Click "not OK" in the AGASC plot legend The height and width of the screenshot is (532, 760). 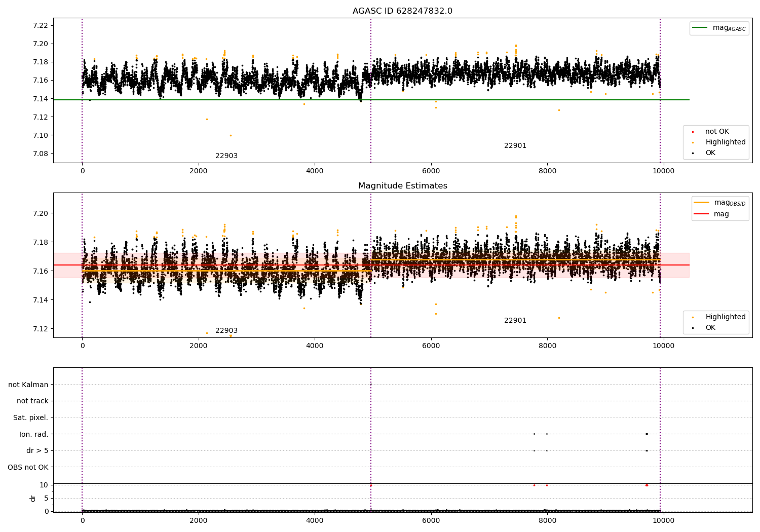click(717, 132)
